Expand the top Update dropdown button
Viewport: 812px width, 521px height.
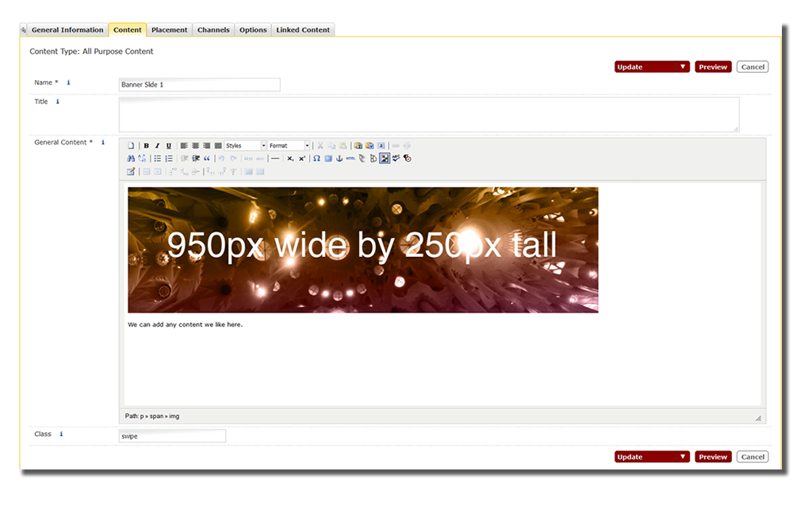682,67
